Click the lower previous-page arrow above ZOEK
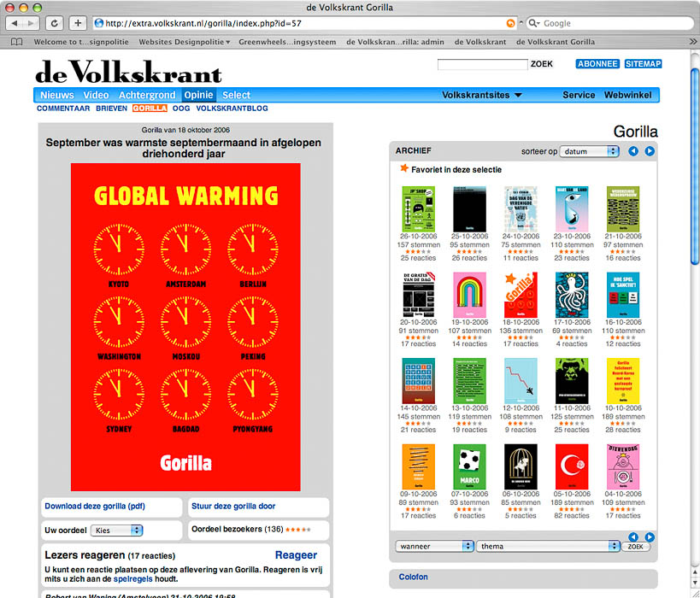The height and width of the screenshot is (598, 700). (633, 536)
